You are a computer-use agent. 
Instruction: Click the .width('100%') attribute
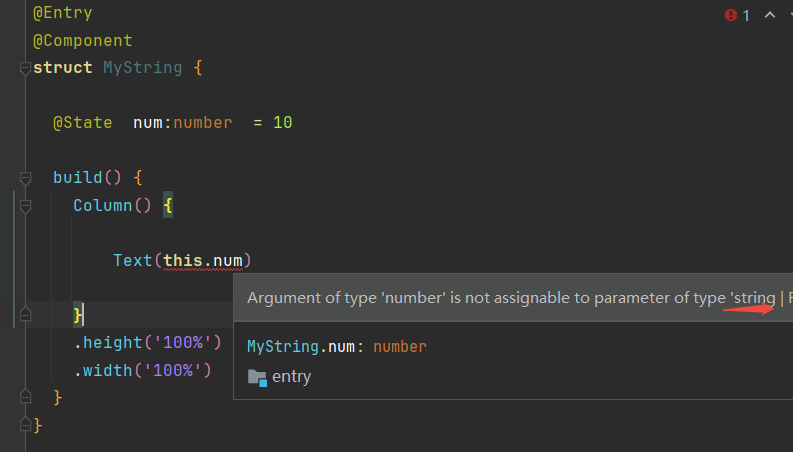(x=142, y=370)
